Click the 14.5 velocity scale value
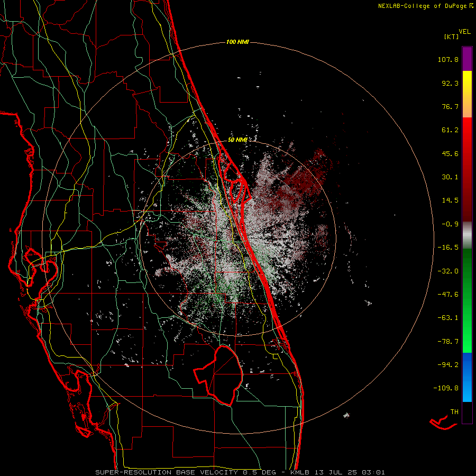Viewport: 476px width, 476px height. coord(450,200)
